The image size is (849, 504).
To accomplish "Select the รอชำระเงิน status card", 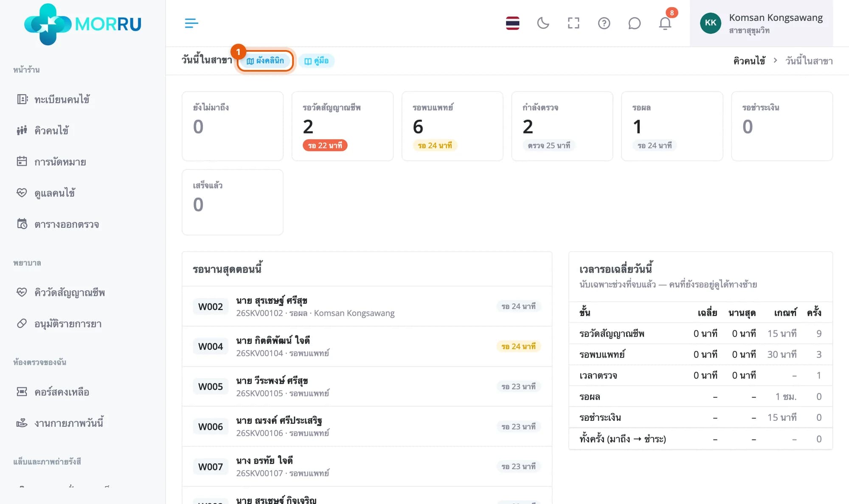I will pyautogui.click(x=782, y=126).
